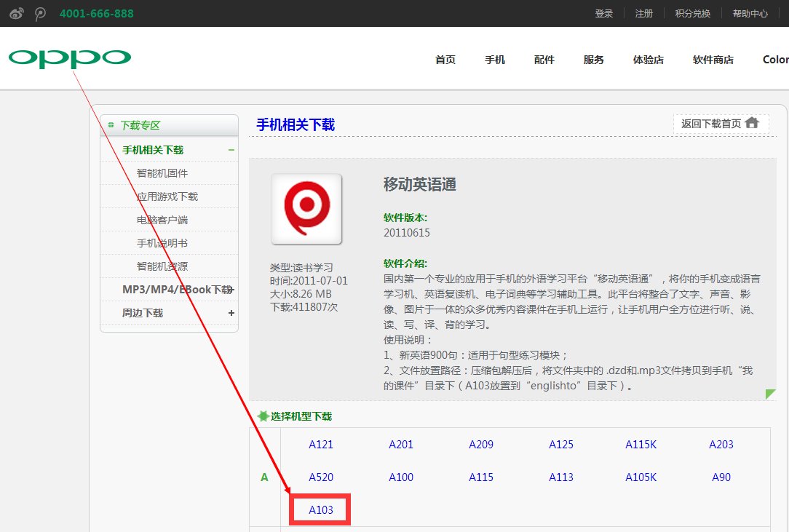Open 手机说明书 in sidebar
Image resolution: width=789 pixels, height=532 pixels.
pos(162,243)
